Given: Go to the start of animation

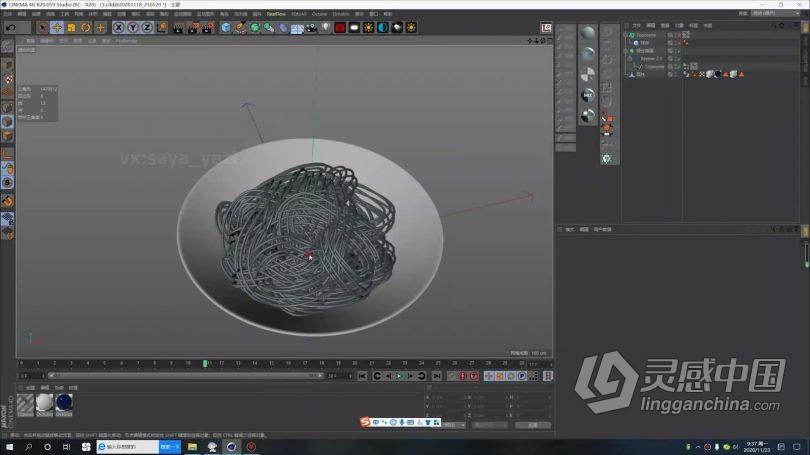Looking at the screenshot, I should 362,376.
